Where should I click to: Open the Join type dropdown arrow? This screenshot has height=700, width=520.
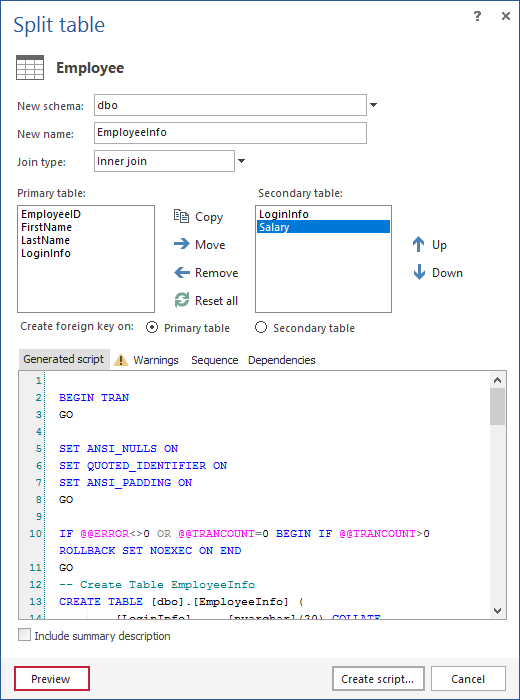click(241, 161)
